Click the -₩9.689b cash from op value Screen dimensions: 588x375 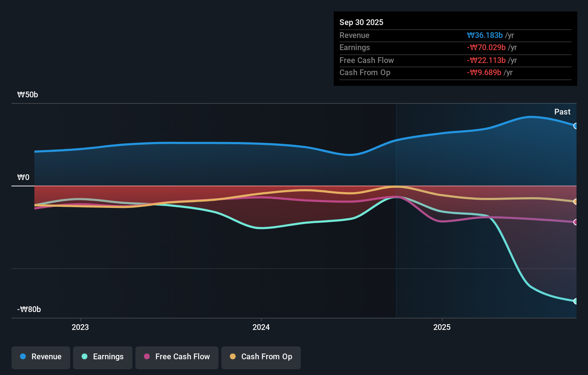[x=484, y=72]
